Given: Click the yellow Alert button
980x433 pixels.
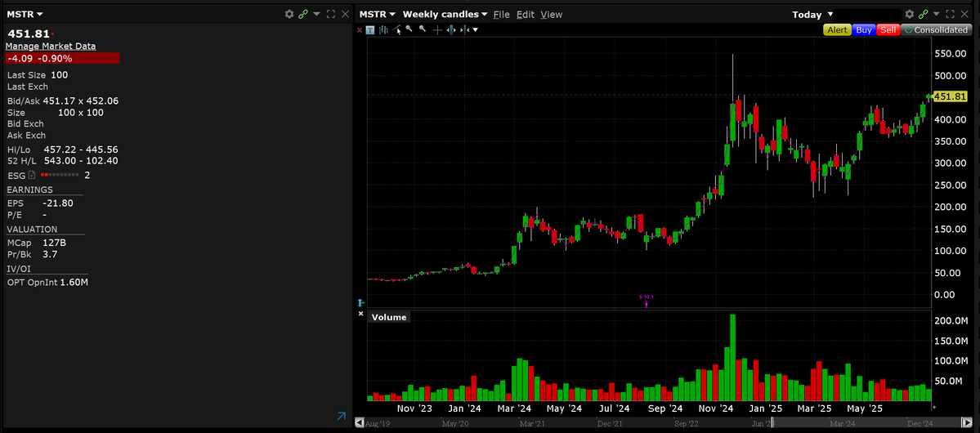Looking at the screenshot, I should (838, 29).
